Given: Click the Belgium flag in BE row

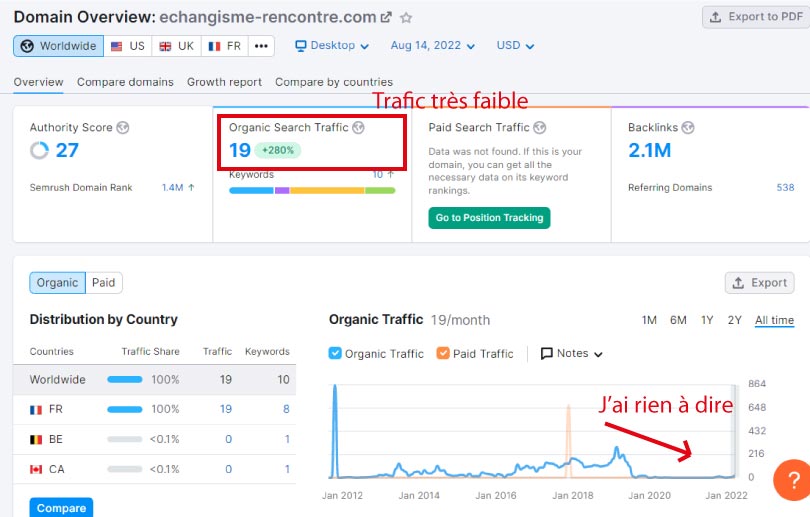Looking at the screenshot, I should pos(36,440).
